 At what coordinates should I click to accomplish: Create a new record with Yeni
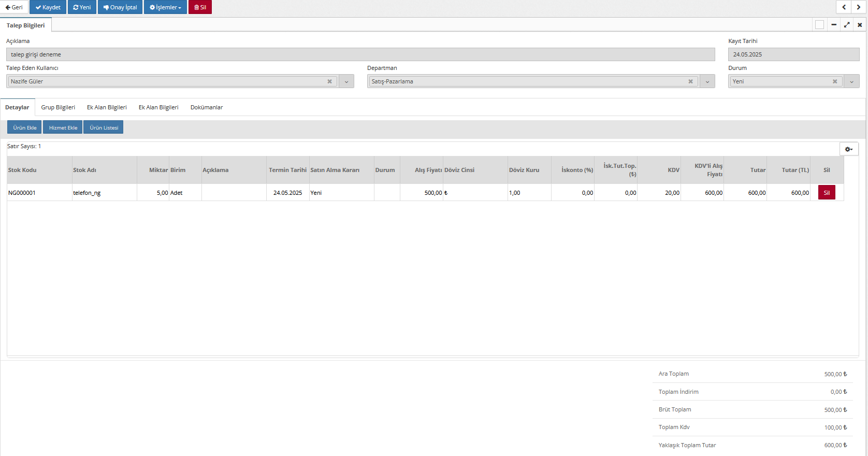coord(82,7)
